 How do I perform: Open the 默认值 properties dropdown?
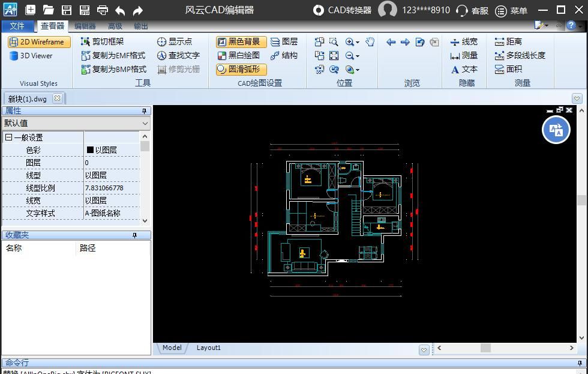[x=76, y=123]
